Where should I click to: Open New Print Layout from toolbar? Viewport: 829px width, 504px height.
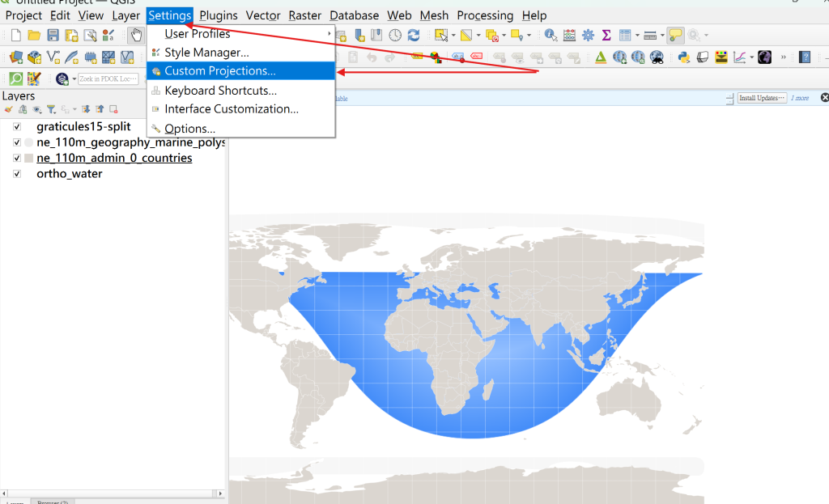pyautogui.click(x=71, y=36)
